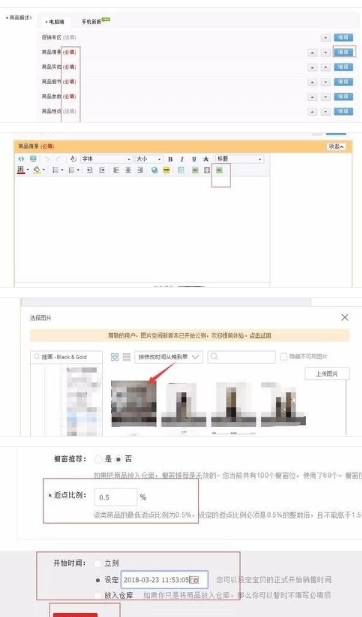Open the 大小 font size dropdown
Viewport: 362px width, 617px height.
(149, 159)
